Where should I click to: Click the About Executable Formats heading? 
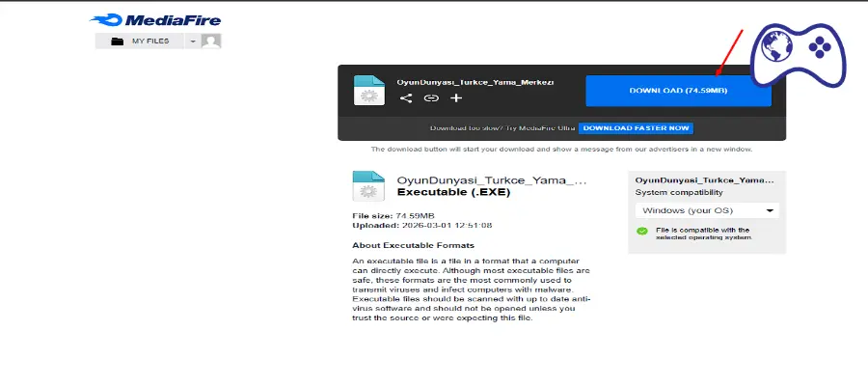coord(406,245)
